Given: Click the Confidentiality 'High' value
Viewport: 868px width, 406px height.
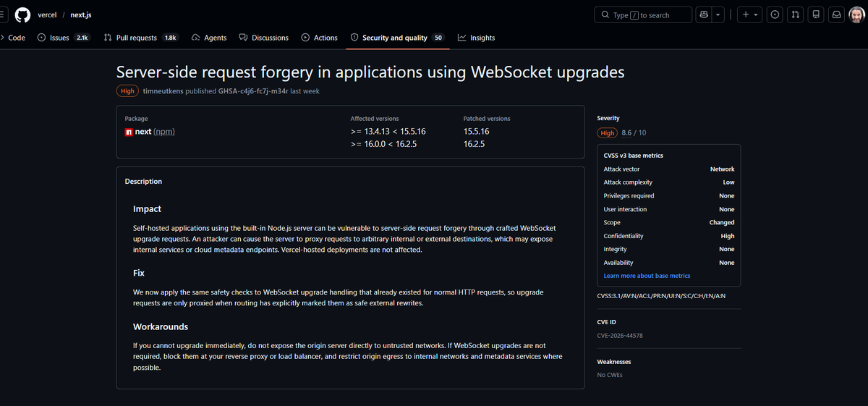Looking at the screenshot, I should [x=728, y=236].
